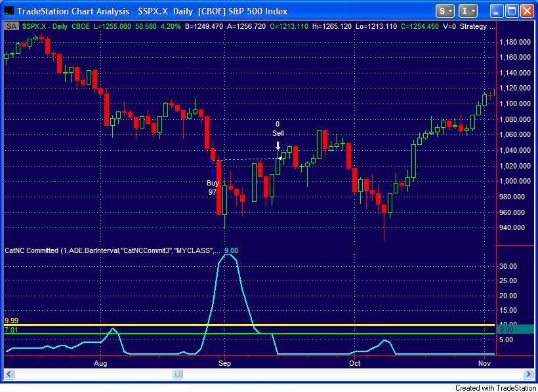Select the 'Buy' trade label on chart
Viewport: 538px width, 392px height.
point(213,183)
